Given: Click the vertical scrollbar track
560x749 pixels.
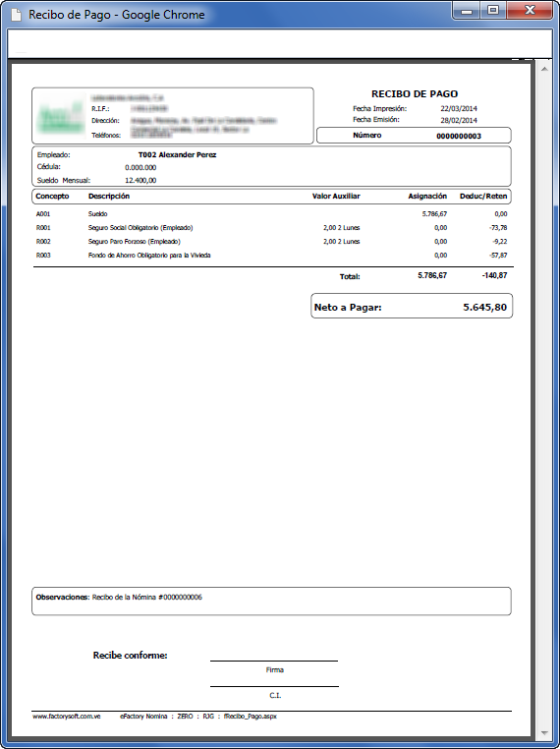Looking at the screenshot, I should point(543,401).
